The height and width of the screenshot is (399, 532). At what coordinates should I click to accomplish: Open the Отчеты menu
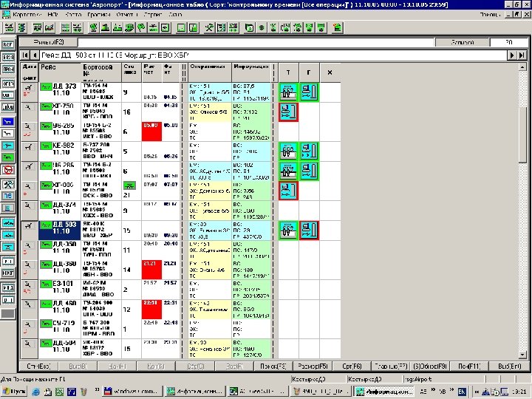(127, 15)
